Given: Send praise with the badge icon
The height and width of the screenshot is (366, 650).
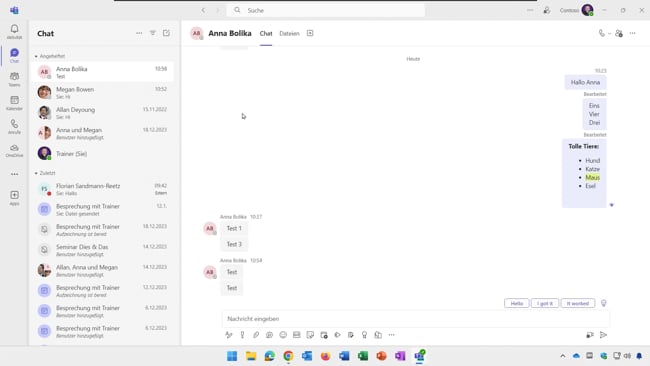Looking at the screenshot, I should 364,335.
